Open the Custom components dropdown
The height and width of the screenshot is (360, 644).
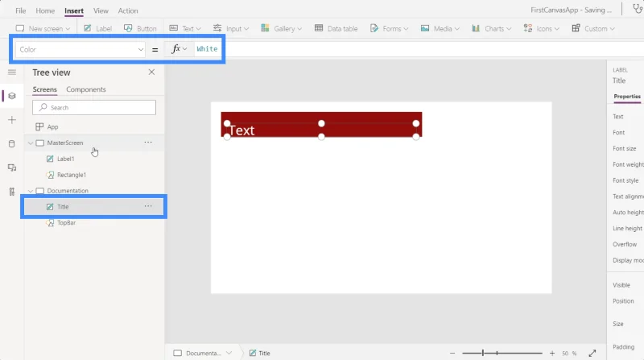tap(593, 28)
